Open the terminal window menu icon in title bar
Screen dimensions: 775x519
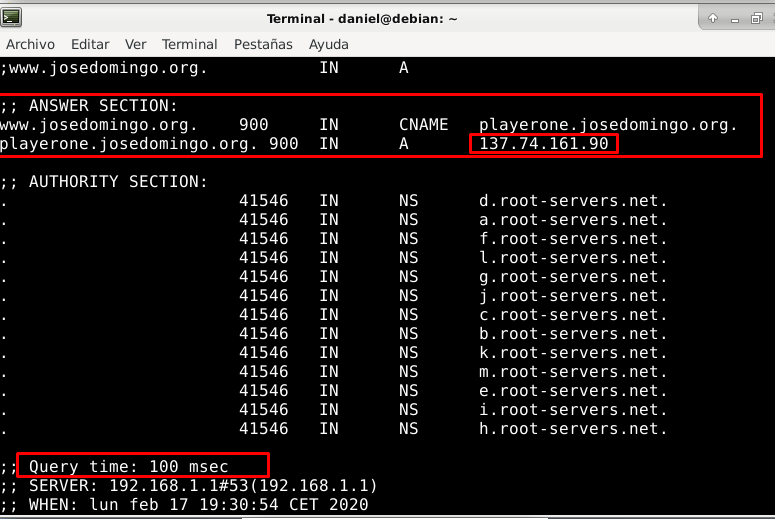13,18
